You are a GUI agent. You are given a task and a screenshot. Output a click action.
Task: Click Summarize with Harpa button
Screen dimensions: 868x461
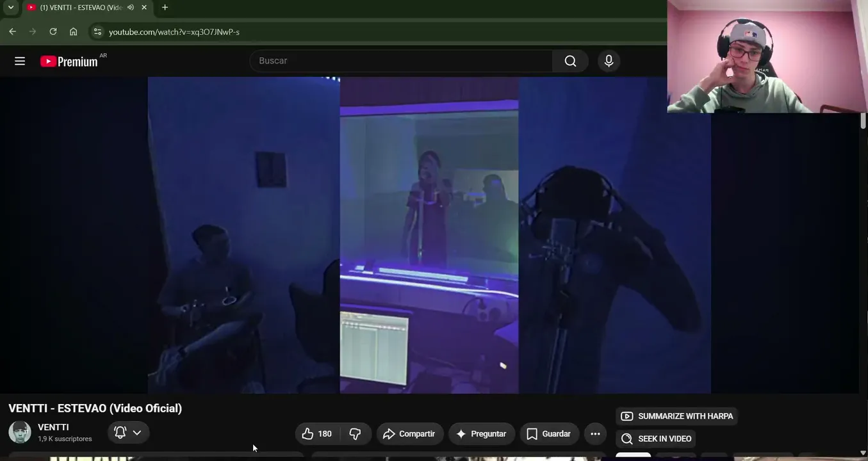[x=677, y=416]
